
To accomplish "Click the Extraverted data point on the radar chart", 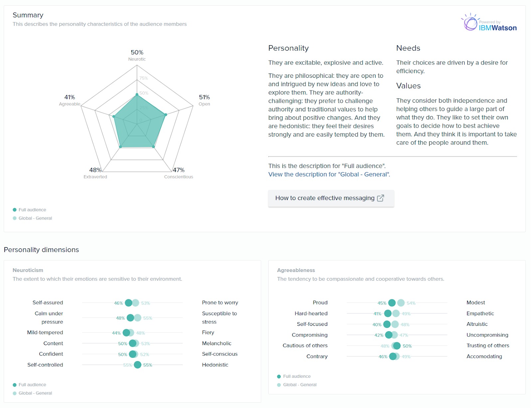I will tap(120, 147).
